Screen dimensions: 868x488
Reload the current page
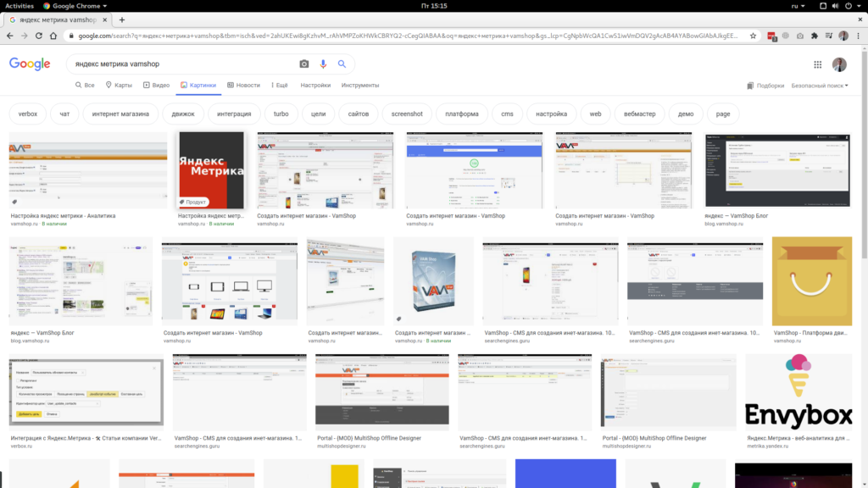pyautogui.click(x=39, y=36)
